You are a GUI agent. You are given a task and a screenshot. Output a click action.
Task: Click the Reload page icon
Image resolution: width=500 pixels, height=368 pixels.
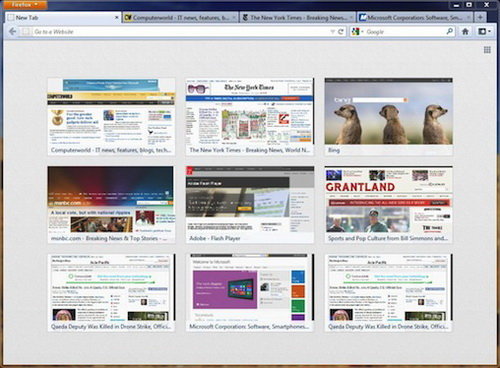click(x=340, y=32)
